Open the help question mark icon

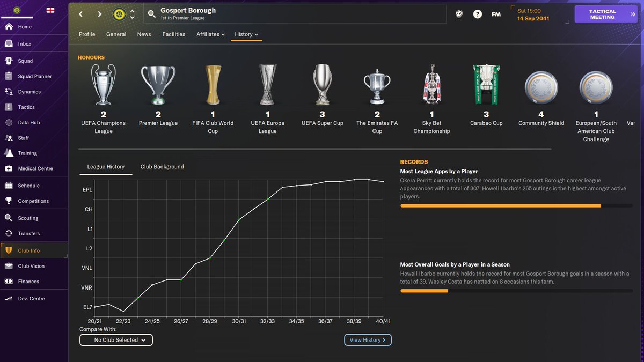[x=478, y=14]
